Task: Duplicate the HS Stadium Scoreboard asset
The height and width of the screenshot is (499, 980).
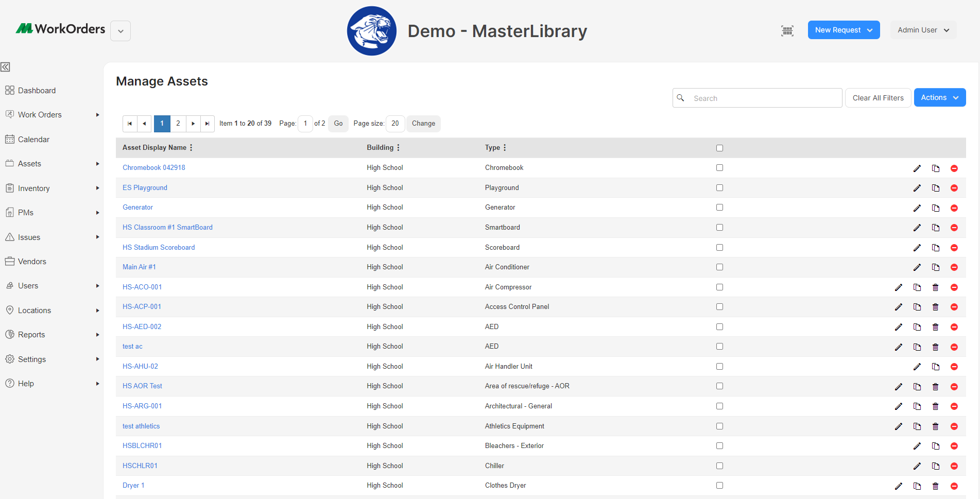Action: click(x=935, y=248)
